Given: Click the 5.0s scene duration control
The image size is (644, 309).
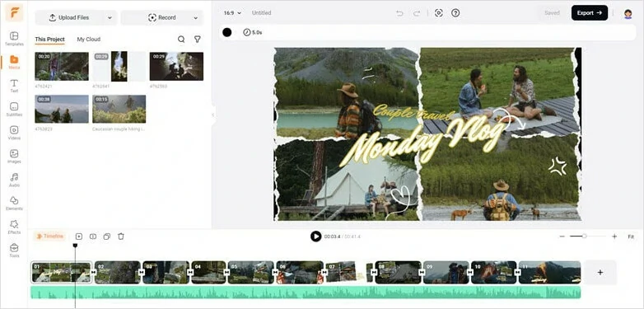Looking at the screenshot, I should pos(253,32).
